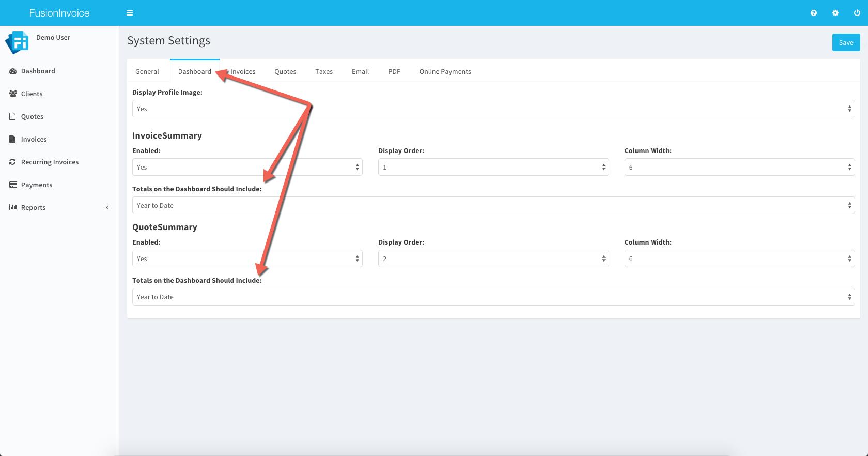Open Payments in sidebar
Image resolution: width=868 pixels, height=456 pixels.
point(36,185)
